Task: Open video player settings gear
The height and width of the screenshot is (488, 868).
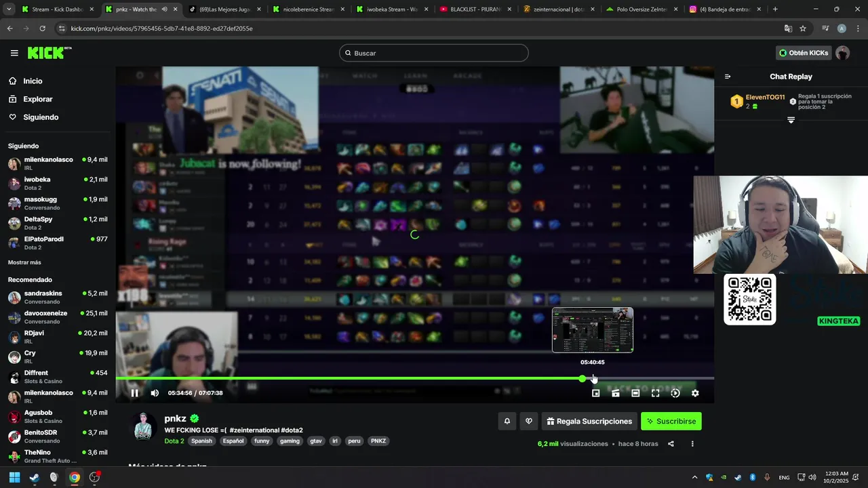Action: [695, 393]
